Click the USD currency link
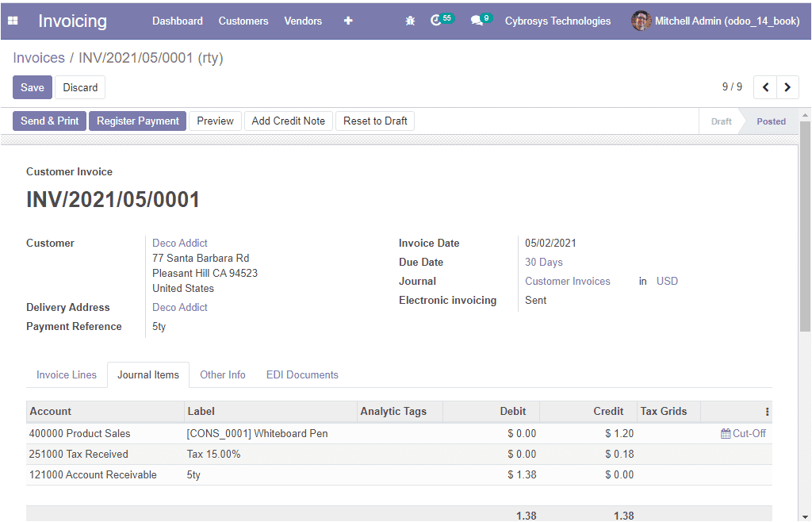Viewport: 812px width, 522px height. (667, 281)
